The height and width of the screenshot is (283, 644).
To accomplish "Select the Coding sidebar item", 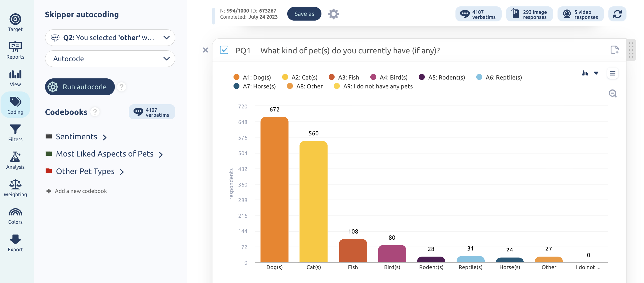I will click(15, 105).
